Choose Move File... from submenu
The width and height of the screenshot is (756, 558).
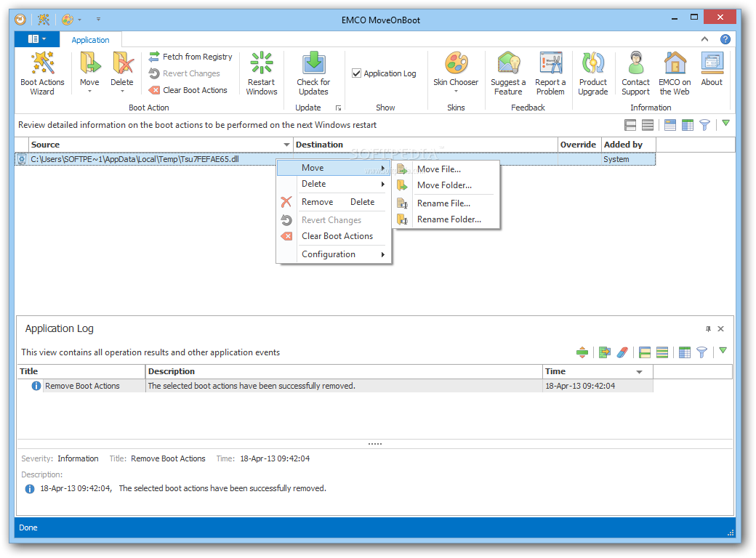(446, 169)
